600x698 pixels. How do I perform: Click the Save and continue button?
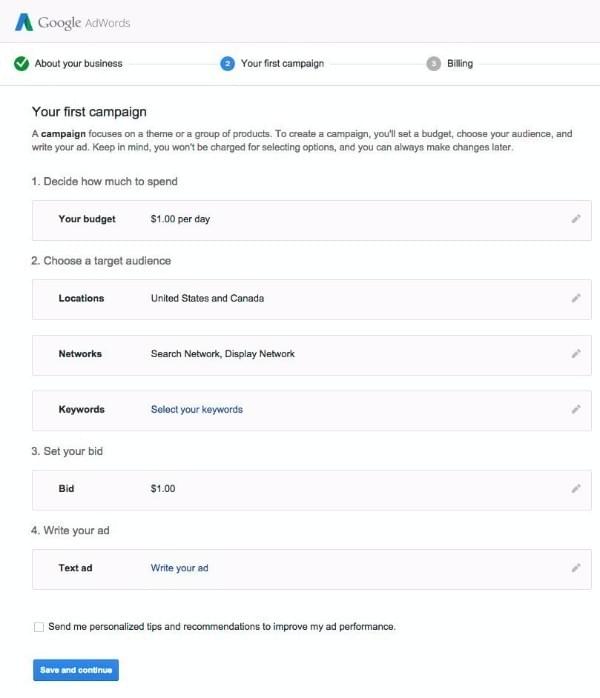76,670
